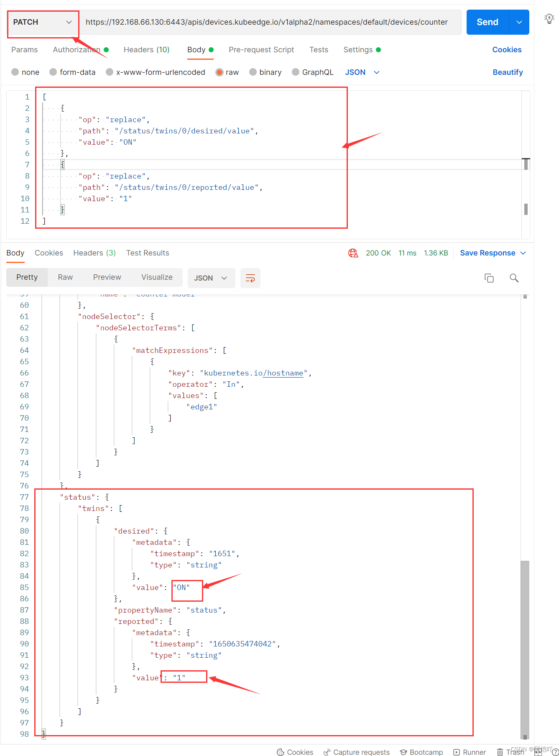
Task: Click the network warning globe icon
Action: point(353,253)
